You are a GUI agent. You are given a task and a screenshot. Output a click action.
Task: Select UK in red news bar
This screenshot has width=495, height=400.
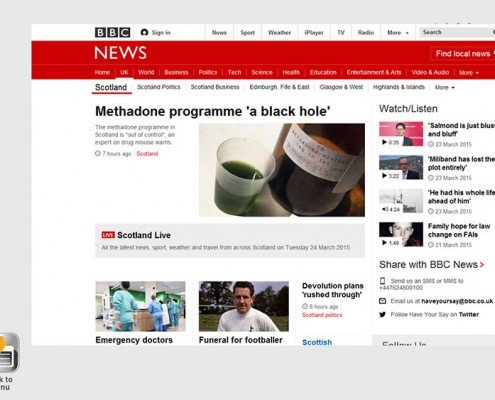pos(124,72)
